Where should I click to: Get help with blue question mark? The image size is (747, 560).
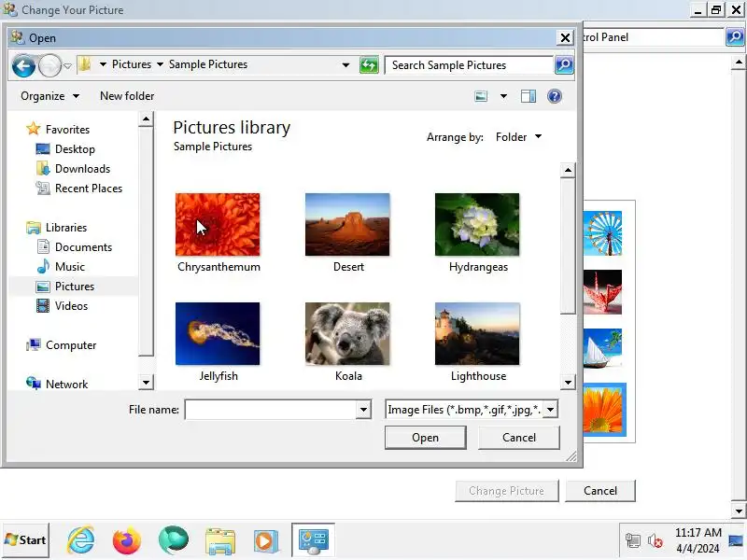[x=555, y=96]
